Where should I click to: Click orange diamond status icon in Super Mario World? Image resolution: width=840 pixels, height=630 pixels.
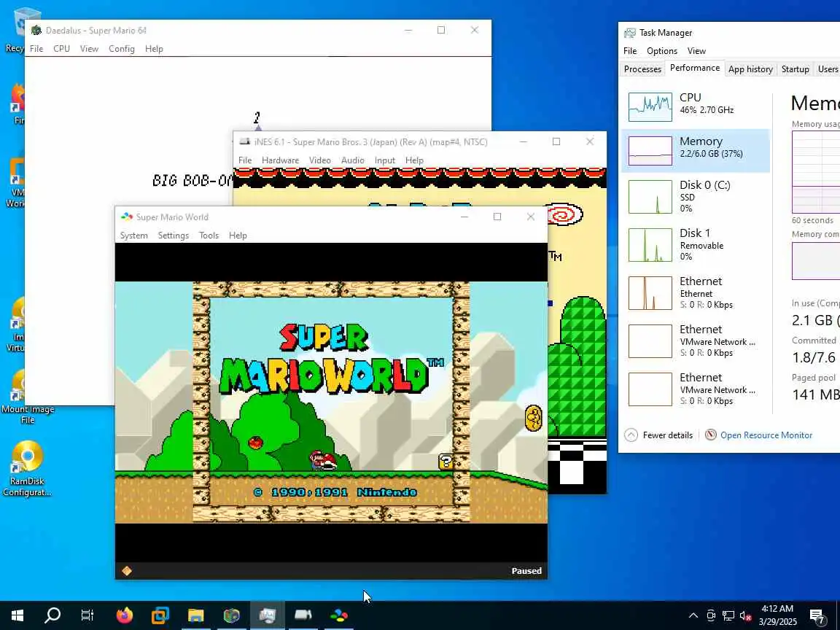tap(127, 571)
